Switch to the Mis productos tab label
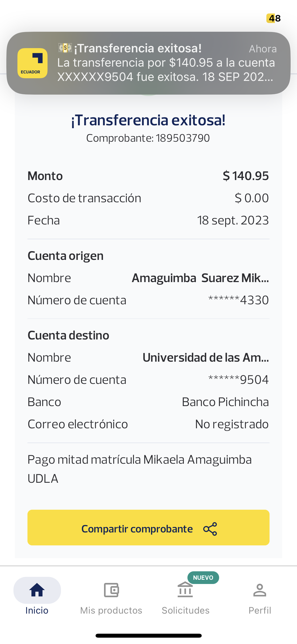 [x=111, y=610]
